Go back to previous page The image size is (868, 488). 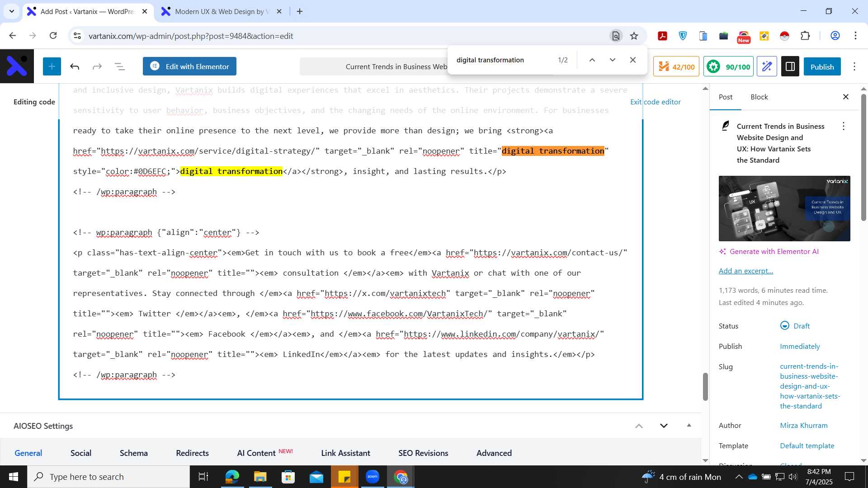click(x=13, y=36)
